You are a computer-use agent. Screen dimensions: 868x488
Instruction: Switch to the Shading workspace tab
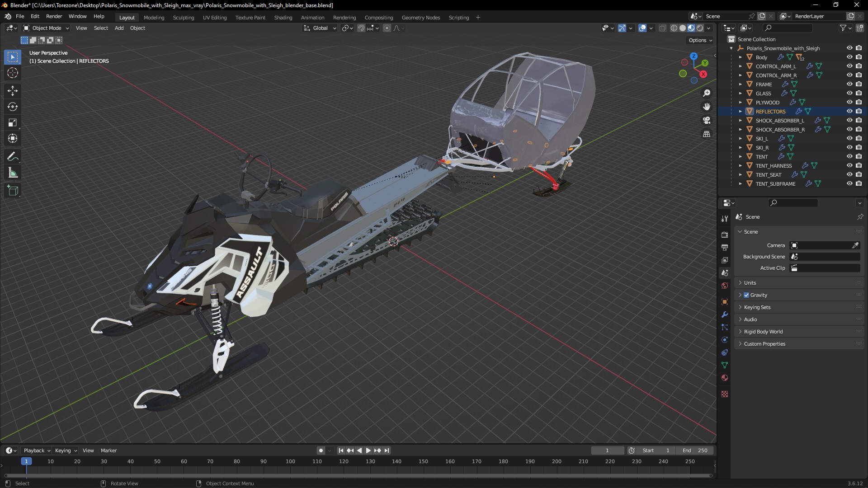(283, 18)
